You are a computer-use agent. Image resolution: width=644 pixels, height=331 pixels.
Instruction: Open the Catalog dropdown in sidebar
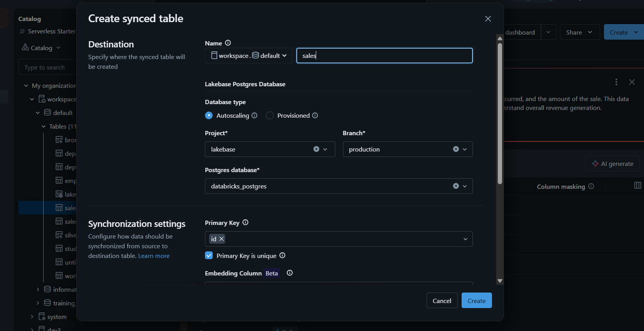[41, 48]
